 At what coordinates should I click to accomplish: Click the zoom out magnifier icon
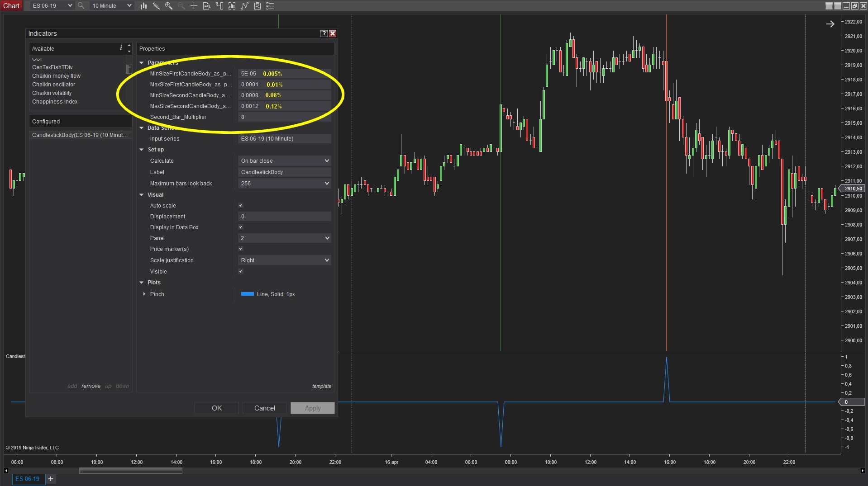pos(181,6)
